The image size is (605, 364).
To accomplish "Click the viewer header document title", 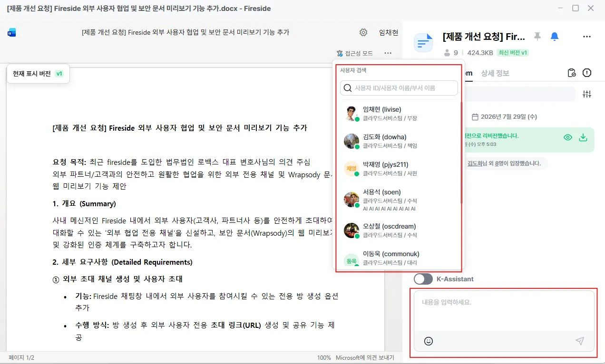I will point(185,32).
